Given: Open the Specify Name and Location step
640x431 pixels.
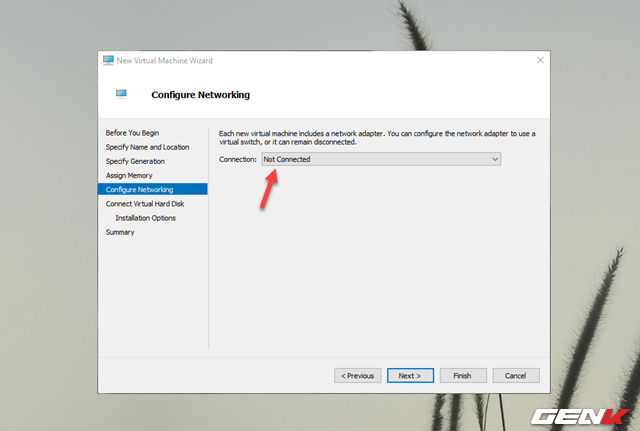Looking at the screenshot, I should pyautogui.click(x=147, y=147).
